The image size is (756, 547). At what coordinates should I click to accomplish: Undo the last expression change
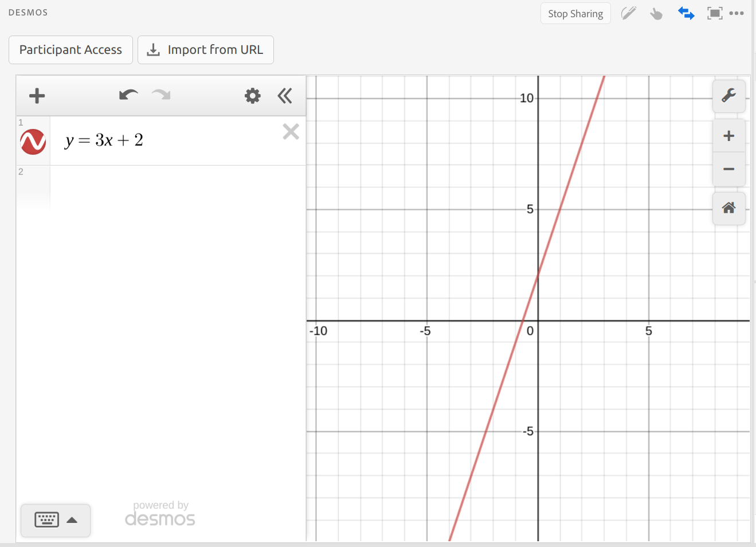coord(129,95)
